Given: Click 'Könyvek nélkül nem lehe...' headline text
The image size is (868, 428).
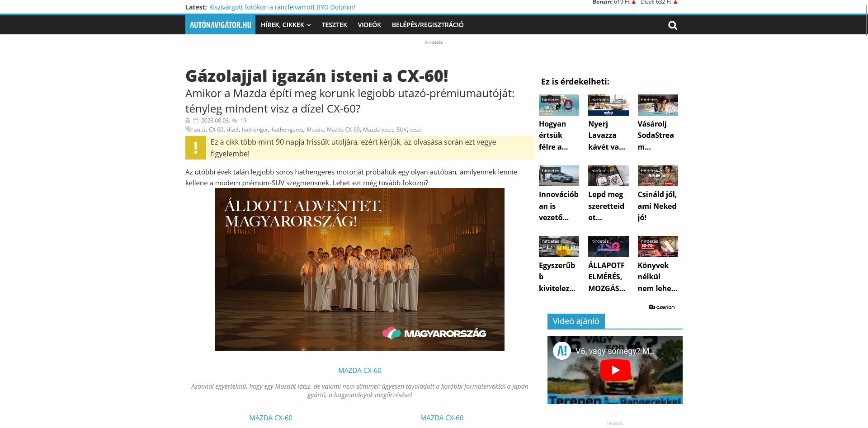Looking at the screenshot, I should tap(658, 277).
